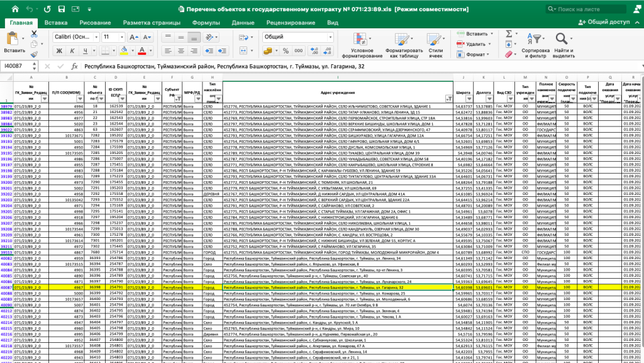Viewport: 644px width, 363px height.
Task: Click the Вставить cells button in ribbon
Action: (x=474, y=34)
